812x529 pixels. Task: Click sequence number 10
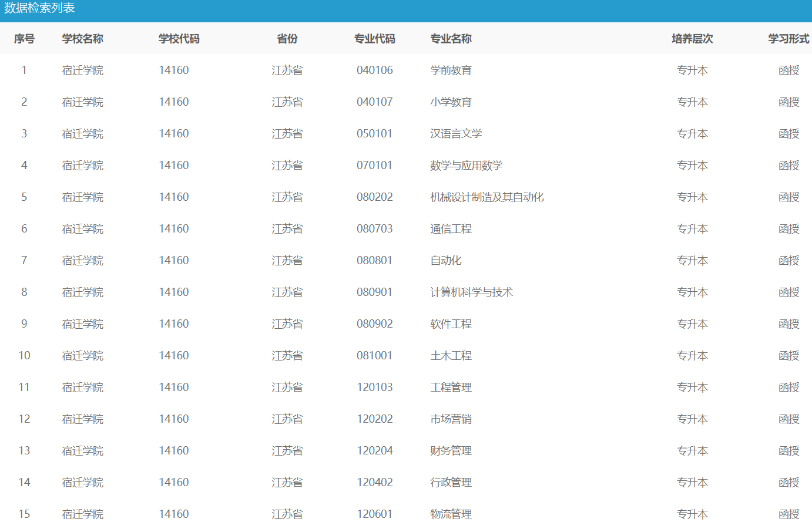(x=24, y=356)
